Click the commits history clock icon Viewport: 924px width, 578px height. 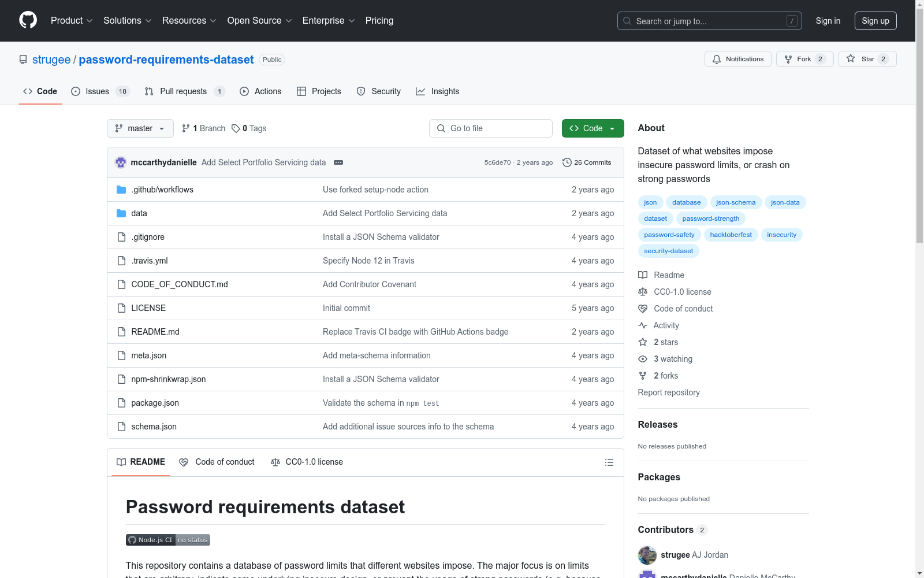[x=567, y=162]
